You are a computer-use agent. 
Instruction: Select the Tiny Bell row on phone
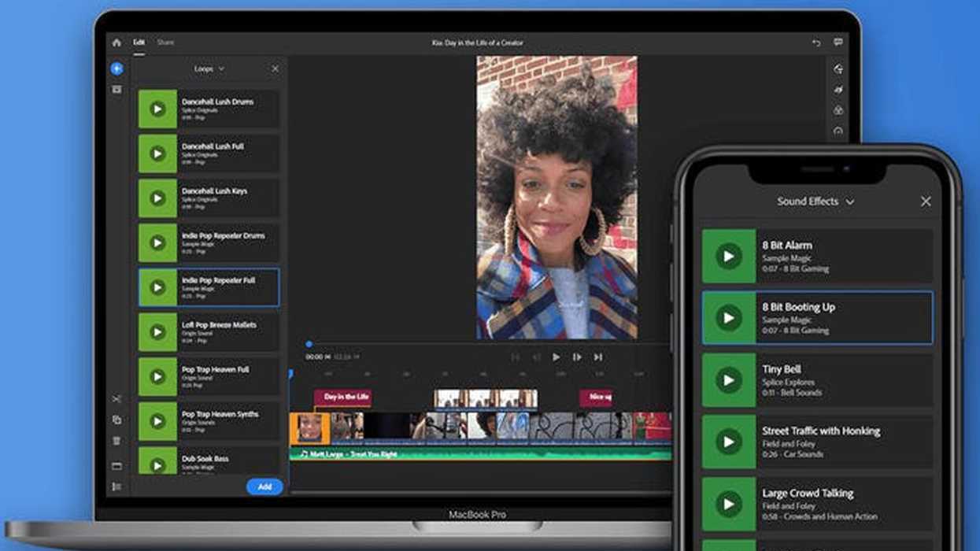pos(817,379)
